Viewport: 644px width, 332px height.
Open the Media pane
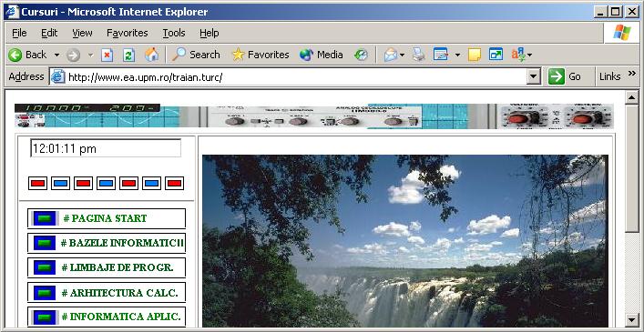click(x=322, y=55)
